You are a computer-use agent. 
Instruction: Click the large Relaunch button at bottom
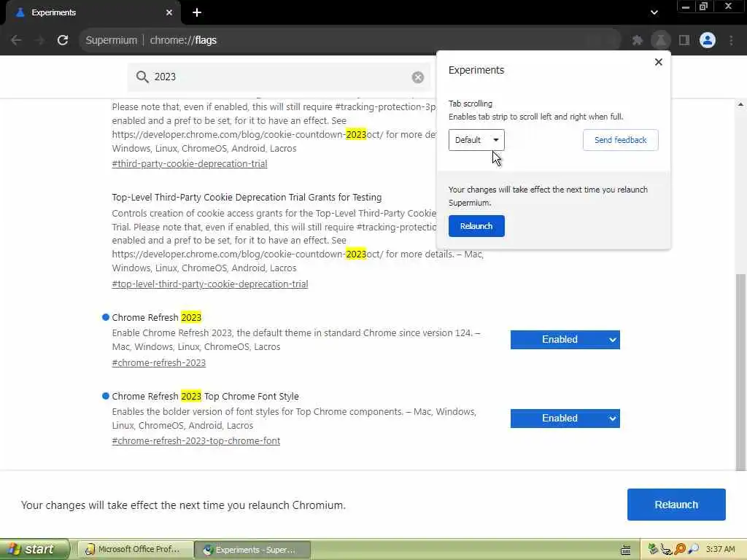[x=676, y=505]
